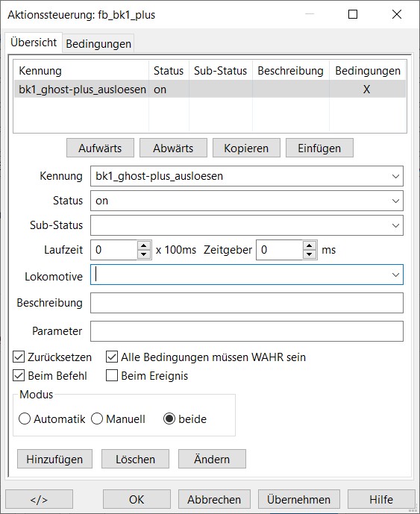Decrease the Laufzeit value with down arrow
Image resolution: width=420 pixels, height=514 pixels.
point(144,254)
